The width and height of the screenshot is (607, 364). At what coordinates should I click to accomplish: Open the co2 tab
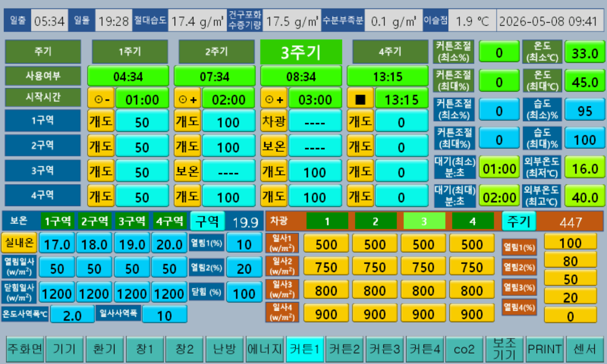tap(465, 349)
